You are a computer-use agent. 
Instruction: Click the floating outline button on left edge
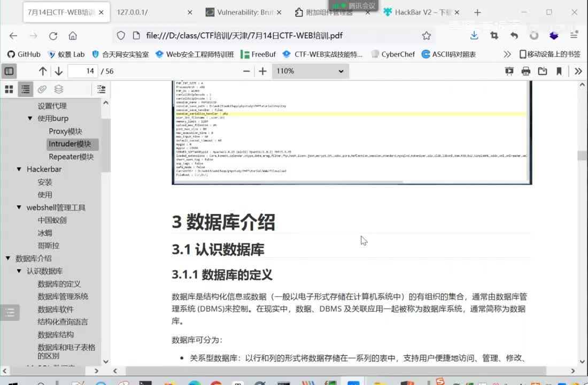pyautogui.click(x=10, y=312)
